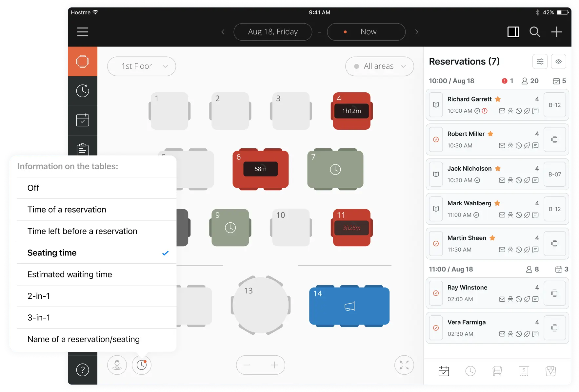
Task: Open reservations filter sliders icon
Action: tap(540, 61)
